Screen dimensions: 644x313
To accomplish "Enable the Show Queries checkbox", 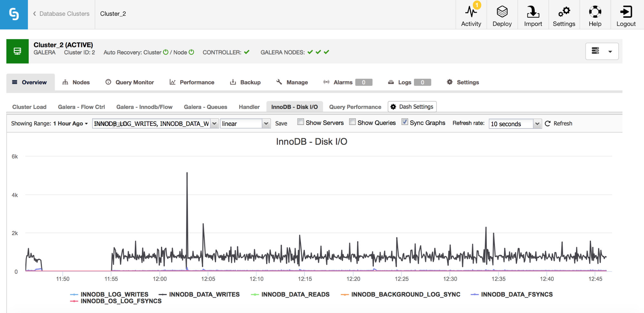I will point(352,122).
